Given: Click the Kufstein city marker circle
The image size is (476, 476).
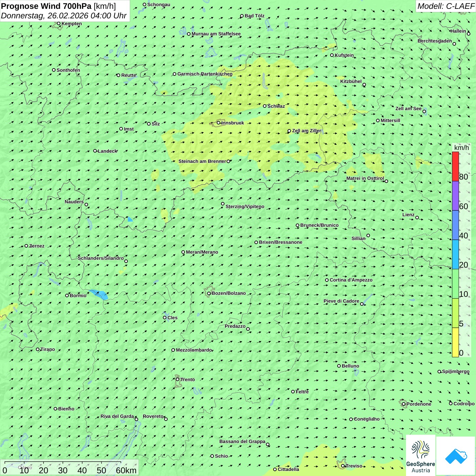Looking at the screenshot, I should tap(332, 55).
